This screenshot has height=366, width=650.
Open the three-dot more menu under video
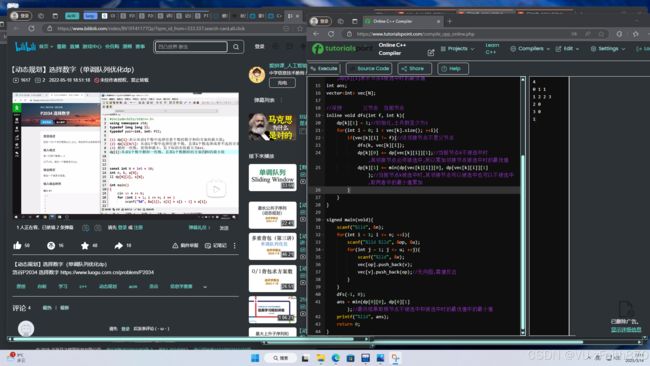click(x=235, y=245)
